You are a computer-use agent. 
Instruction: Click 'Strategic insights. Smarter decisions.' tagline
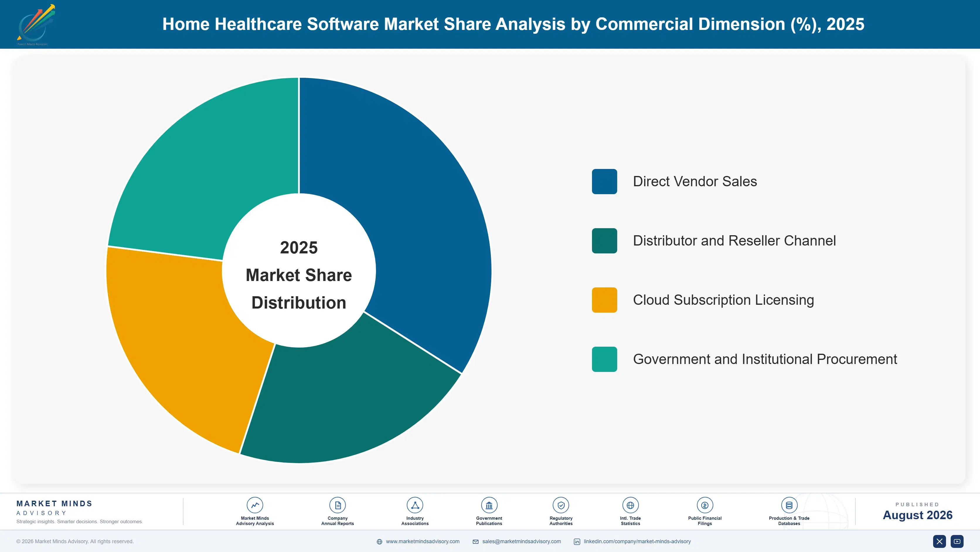(79, 521)
